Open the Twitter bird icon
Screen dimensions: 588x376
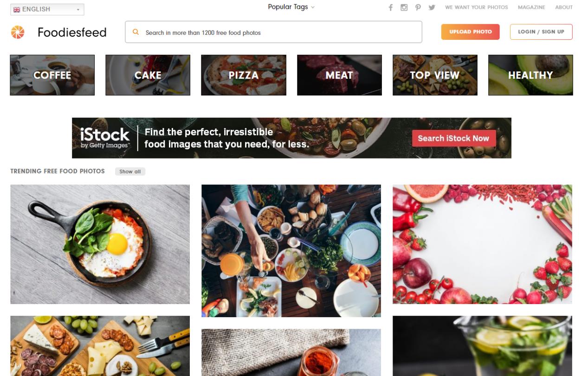(x=432, y=7)
